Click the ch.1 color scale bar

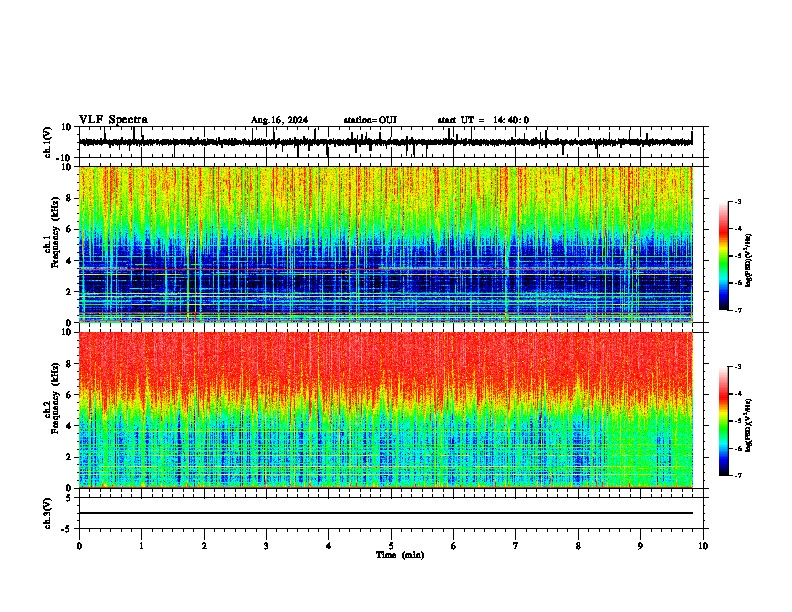click(724, 256)
